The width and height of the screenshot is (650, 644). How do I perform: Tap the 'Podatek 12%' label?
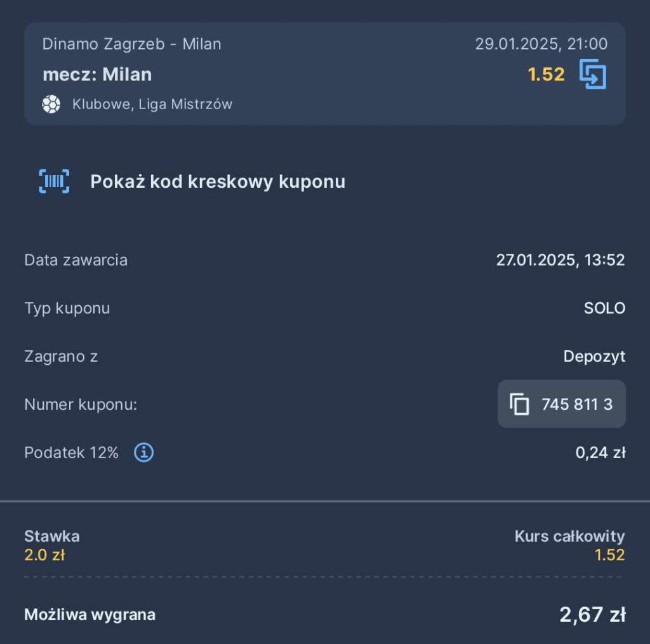71,452
